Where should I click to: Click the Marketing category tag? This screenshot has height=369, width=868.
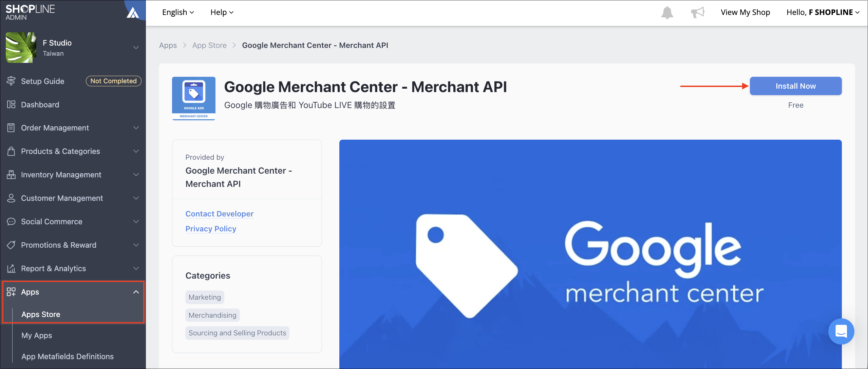point(205,297)
